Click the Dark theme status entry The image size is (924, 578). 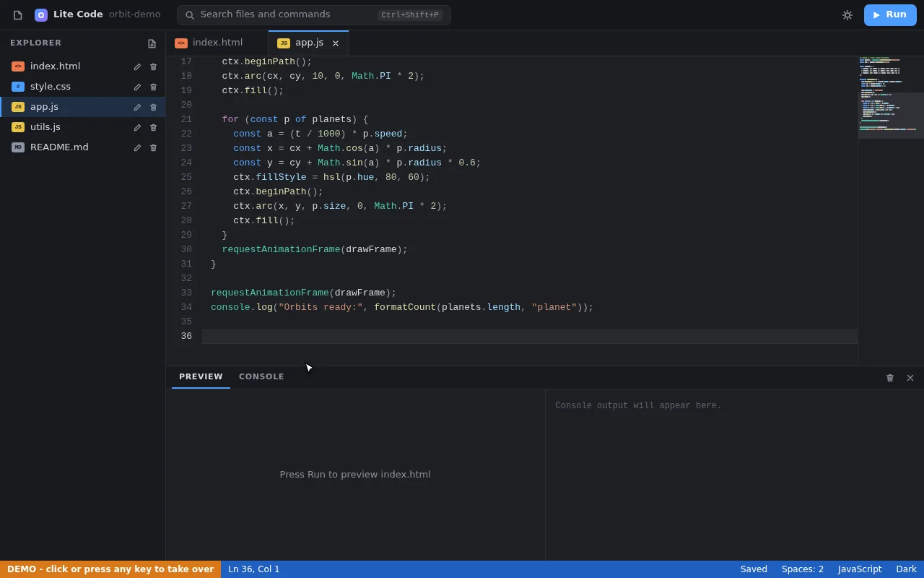[x=906, y=569]
